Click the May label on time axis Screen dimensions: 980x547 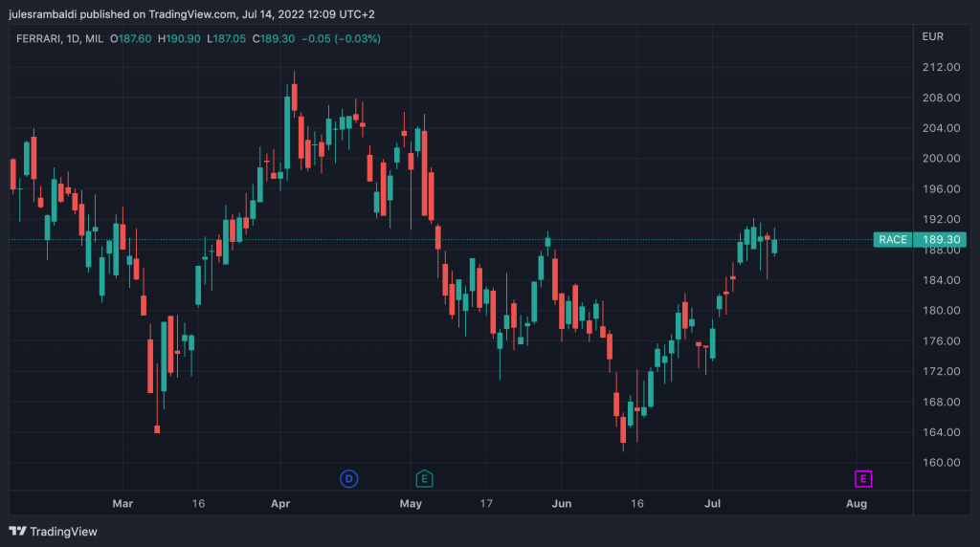click(411, 503)
